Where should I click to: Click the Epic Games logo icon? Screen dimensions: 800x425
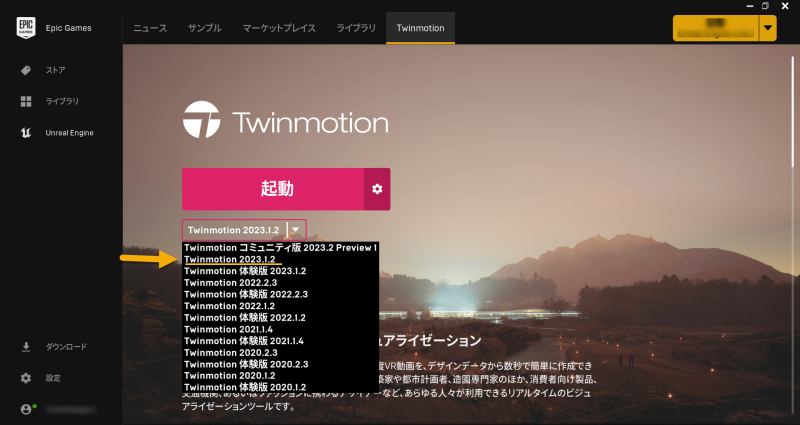pos(26,28)
